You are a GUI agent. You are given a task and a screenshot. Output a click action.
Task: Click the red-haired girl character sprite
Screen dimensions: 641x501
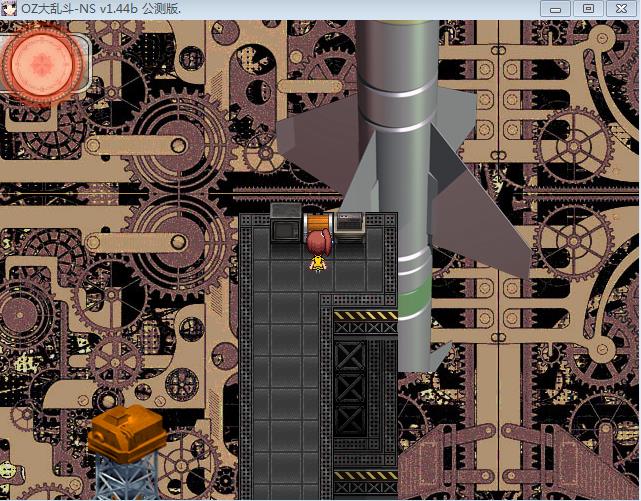click(x=318, y=250)
